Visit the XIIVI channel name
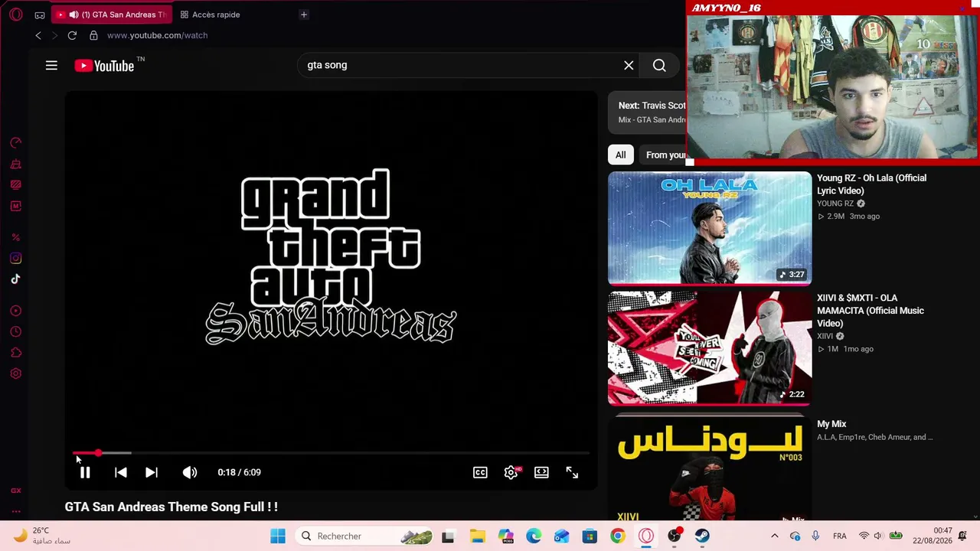Image resolution: width=980 pixels, height=551 pixels. (x=825, y=336)
